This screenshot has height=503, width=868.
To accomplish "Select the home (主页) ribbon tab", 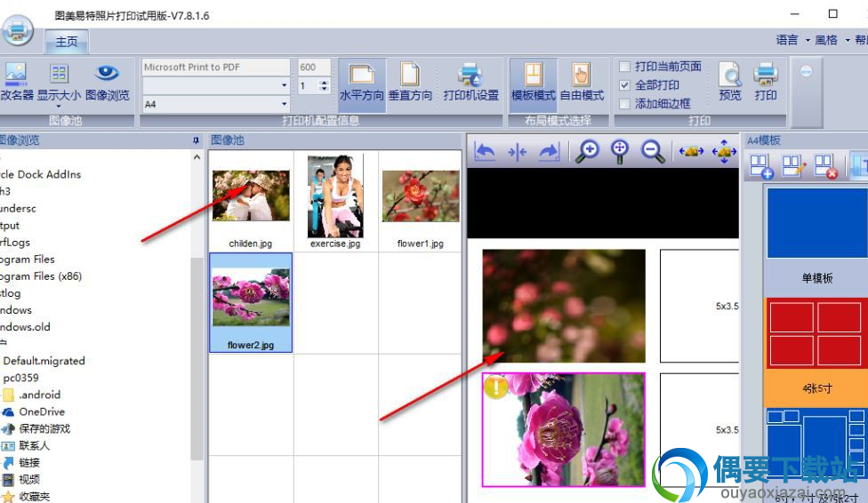I will pos(67,42).
